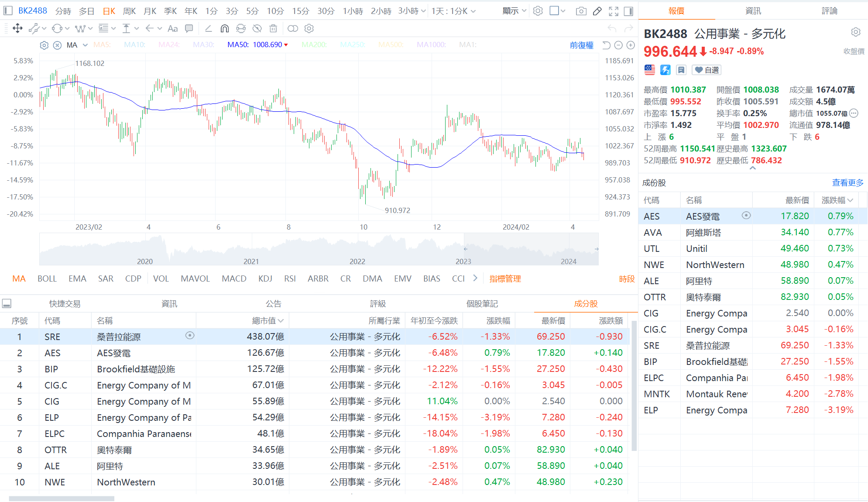Image resolution: width=868 pixels, height=502 pixels.
Task: Toggle the right side panel icon
Action: pos(628,11)
